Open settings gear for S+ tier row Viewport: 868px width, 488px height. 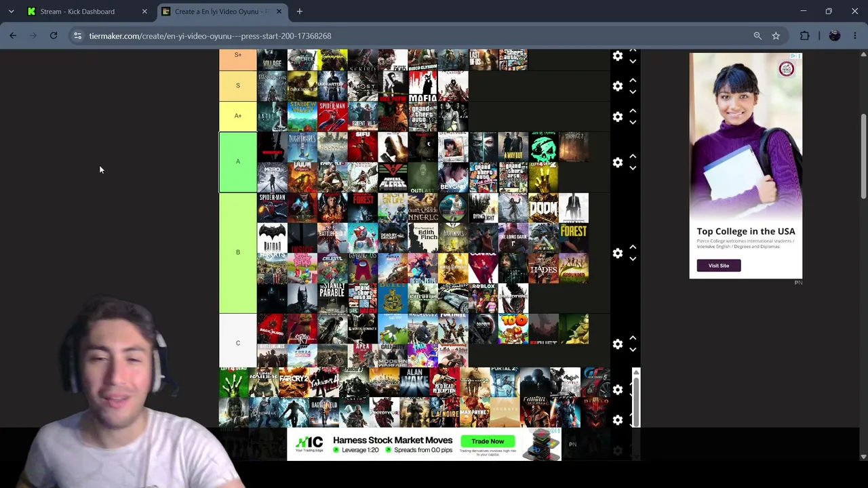[x=618, y=56]
